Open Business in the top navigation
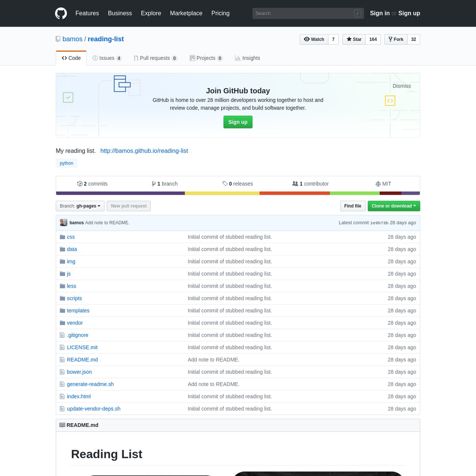The image size is (476, 476). (120, 13)
